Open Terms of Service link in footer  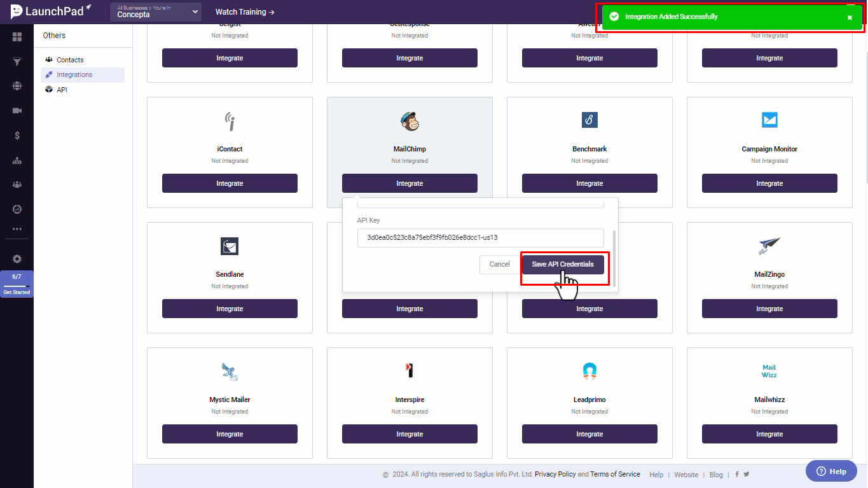pyautogui.click(x=615, y=474)
